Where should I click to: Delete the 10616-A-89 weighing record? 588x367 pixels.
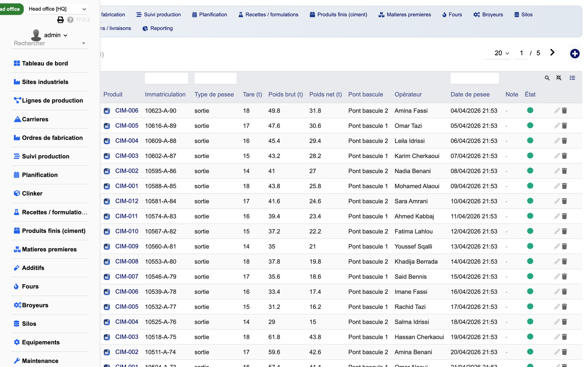(x=564, y=126)
